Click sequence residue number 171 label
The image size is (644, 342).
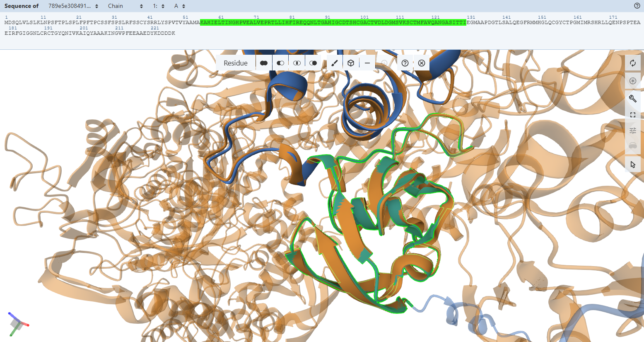pyautogui.click(x=613, y=17)
